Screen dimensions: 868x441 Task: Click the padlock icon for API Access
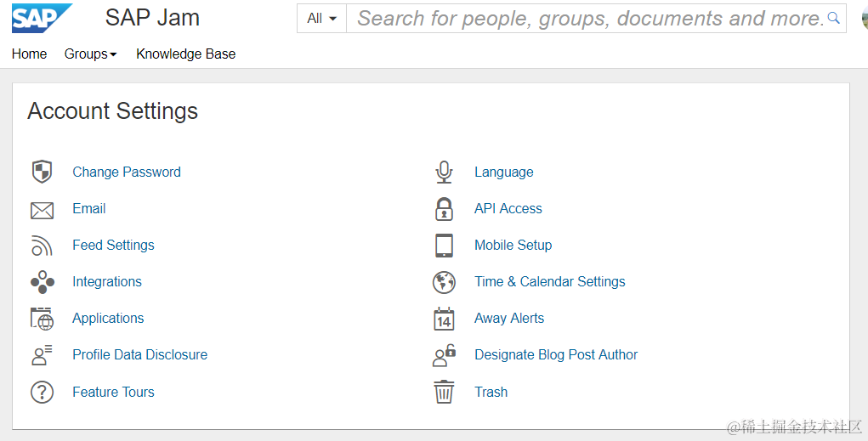point(444,209)
